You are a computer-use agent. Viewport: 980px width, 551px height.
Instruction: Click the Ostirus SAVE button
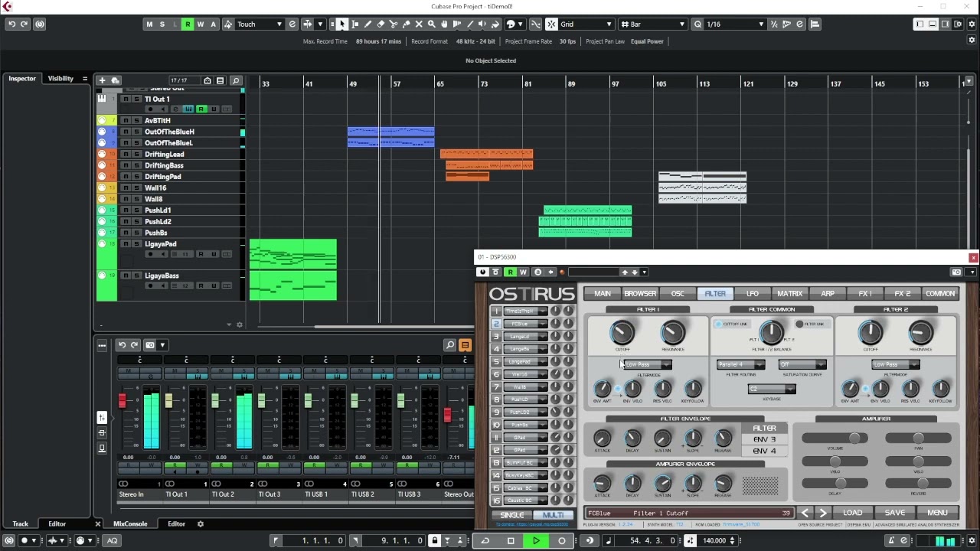click(x=895, y=513)
